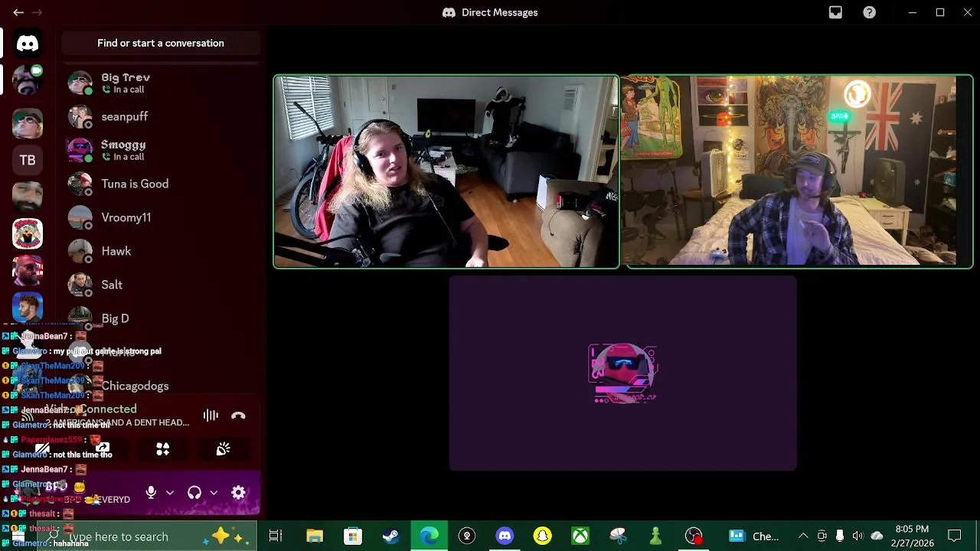Toggle microphone mute
980x551 pixels.
click(x=151, y=493)
